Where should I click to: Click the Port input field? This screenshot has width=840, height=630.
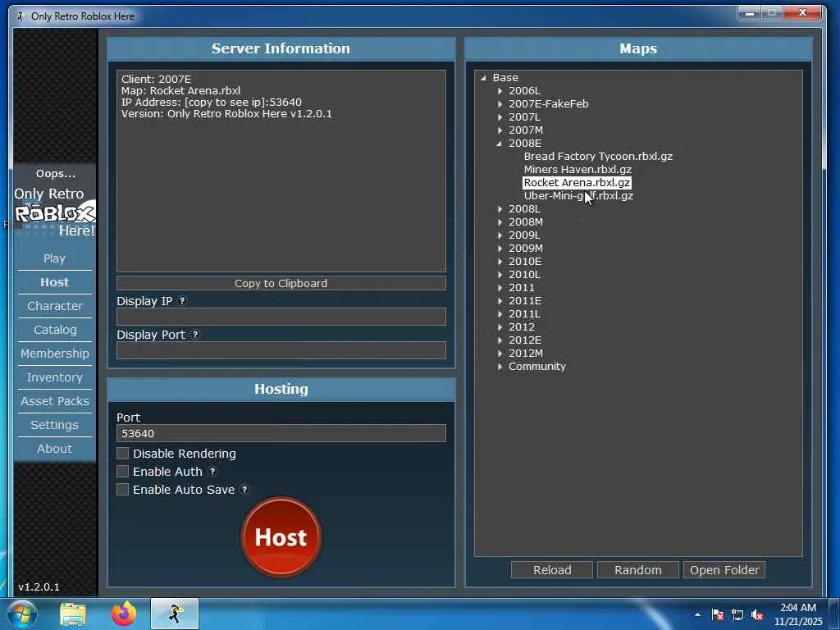click(x=281, y=433)
